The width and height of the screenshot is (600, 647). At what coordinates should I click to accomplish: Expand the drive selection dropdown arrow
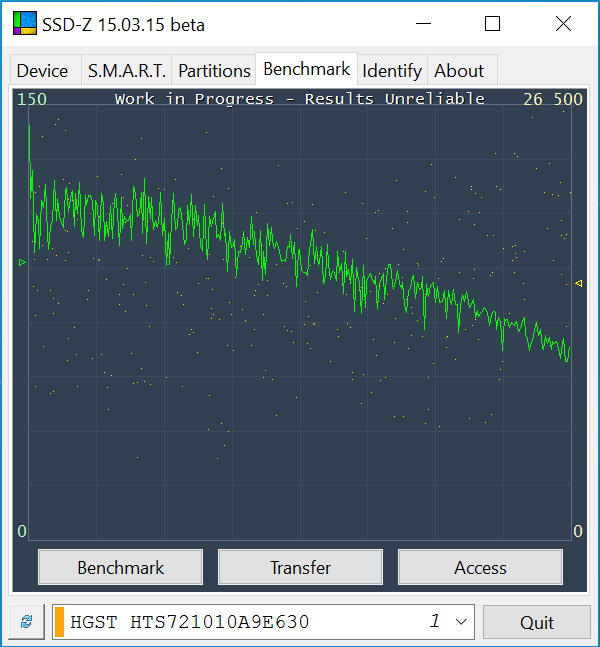(x=461, y=622)
